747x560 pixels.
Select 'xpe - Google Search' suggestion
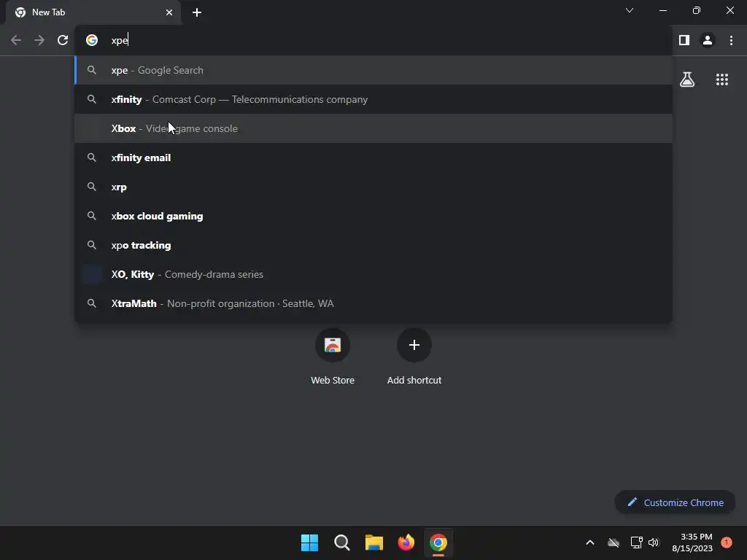pos(373,70)
